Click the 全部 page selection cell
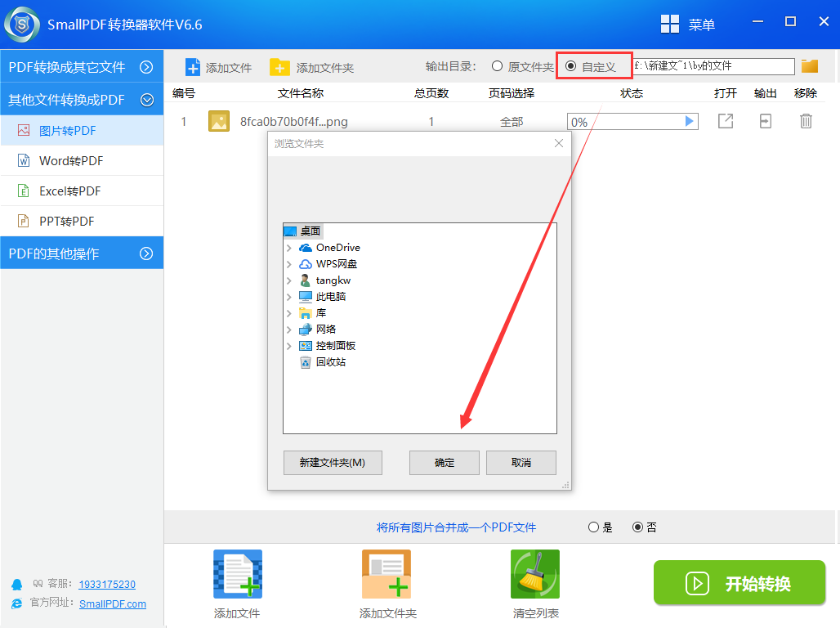The image size is (840, 628). tap(512, 122)
